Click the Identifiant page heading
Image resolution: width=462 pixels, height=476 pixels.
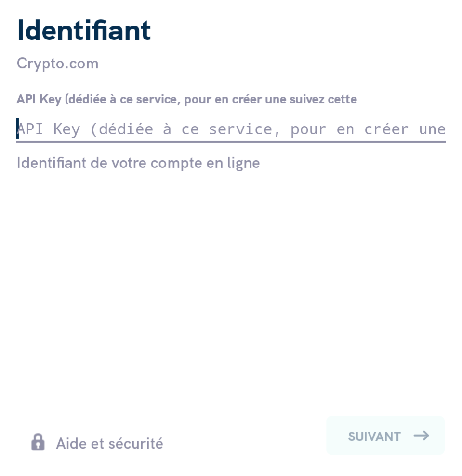84,30
